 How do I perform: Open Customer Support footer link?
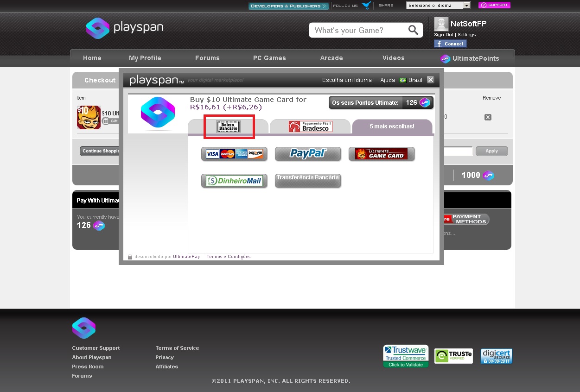(x=96, y=348)
